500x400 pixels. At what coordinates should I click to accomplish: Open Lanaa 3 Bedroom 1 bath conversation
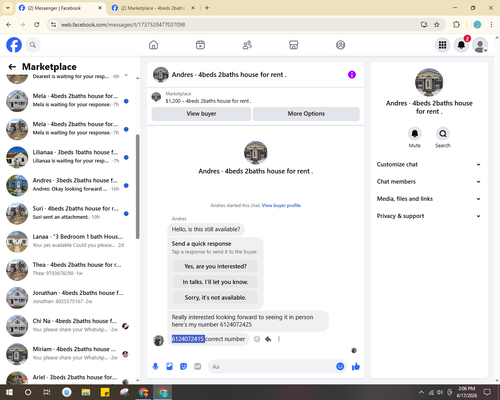[68, 241]
